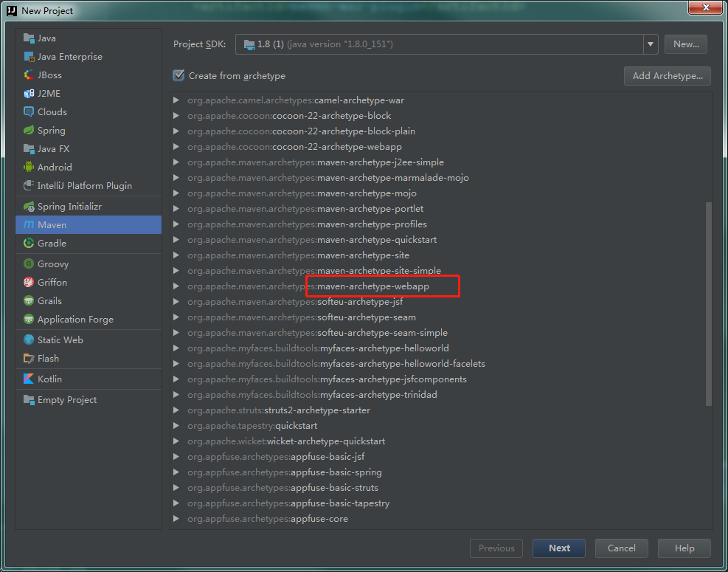Click the Maven icon in sidebar
This screenshot has width=728, height=572.
29,225
